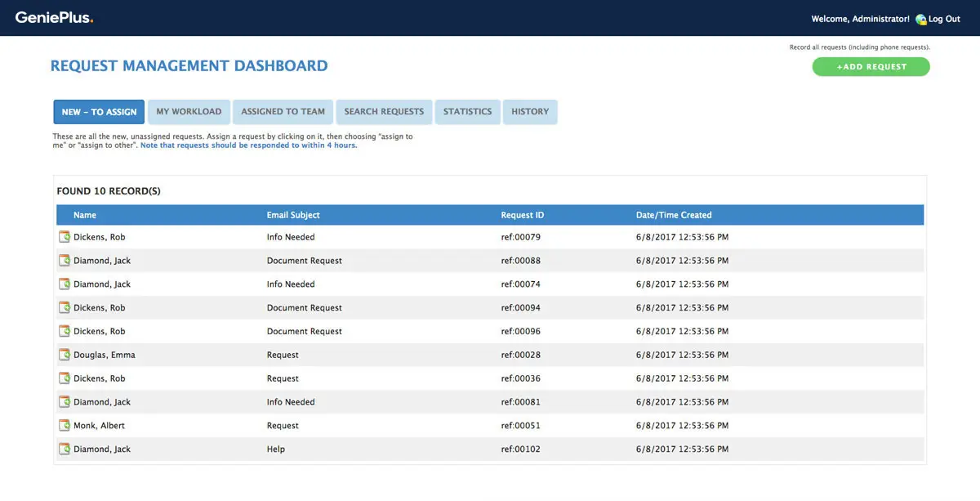This screenshot has width=980, height=501.
Task: Select Dickens, Rob name in ref:00096 row
Action: click(100, 332)
